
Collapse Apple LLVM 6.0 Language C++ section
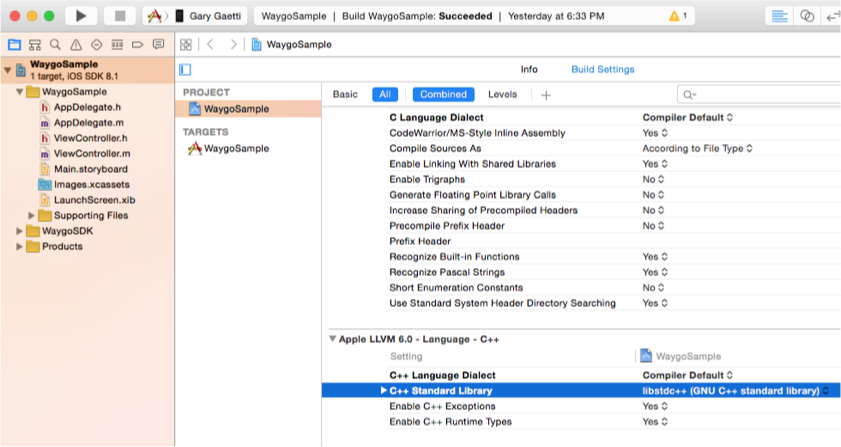pyautogui.click(x=333, y=339)
